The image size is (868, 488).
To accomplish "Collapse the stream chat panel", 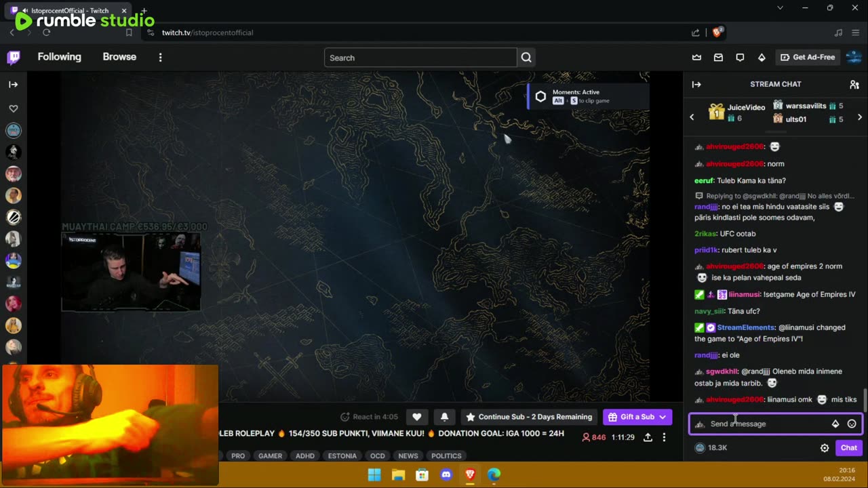I will pyautogui.click(x=696, y=85).
